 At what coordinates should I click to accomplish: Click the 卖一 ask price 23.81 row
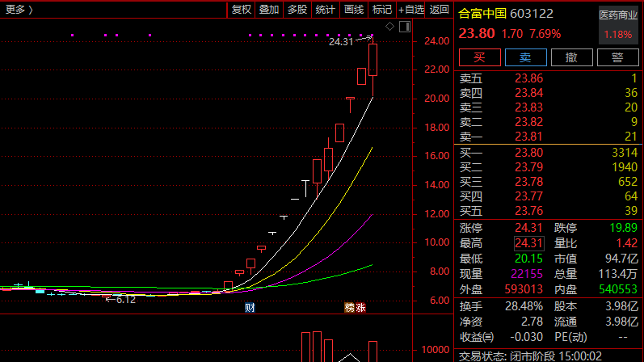(549, 136)
